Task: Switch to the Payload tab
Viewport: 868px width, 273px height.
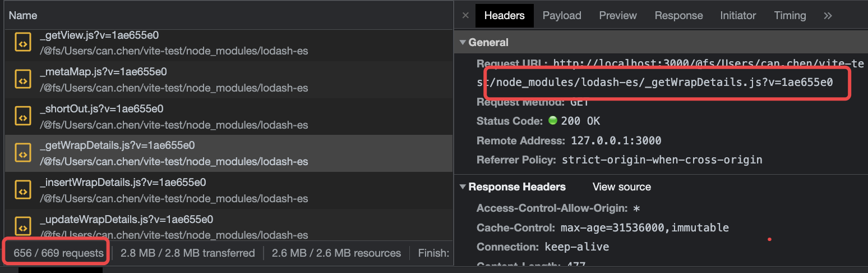Action: click(x=562, y=16)
